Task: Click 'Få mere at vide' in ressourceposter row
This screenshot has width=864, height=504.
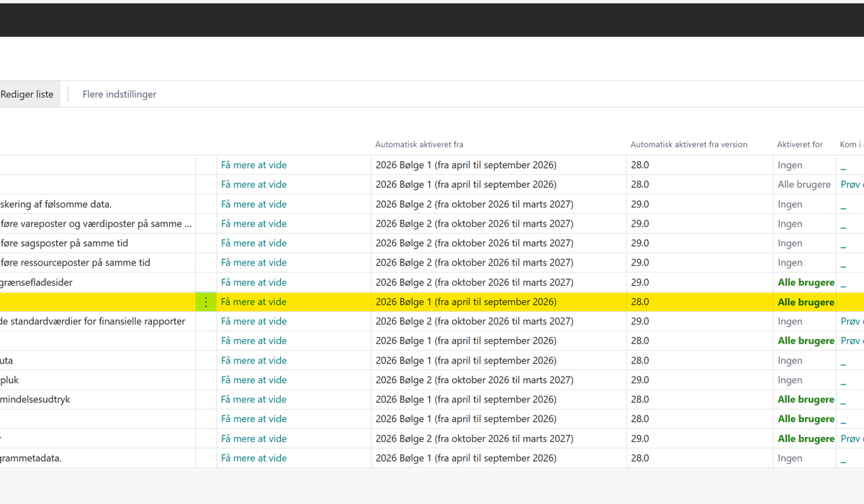Action: 253,263
